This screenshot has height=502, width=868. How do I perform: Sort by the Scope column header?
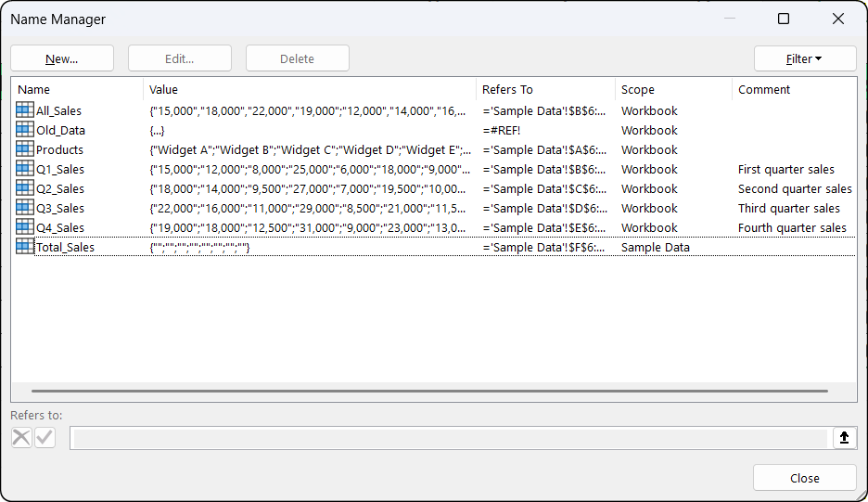coord(672,90)
